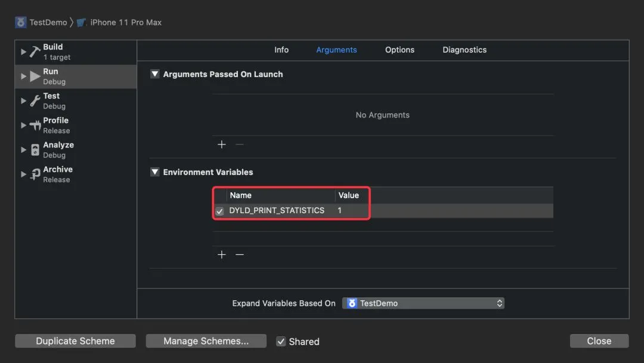Uncheck the DYLD_PRINT_STATISTICS variable checkbox
Screen dimensions: 644x363
219,211
